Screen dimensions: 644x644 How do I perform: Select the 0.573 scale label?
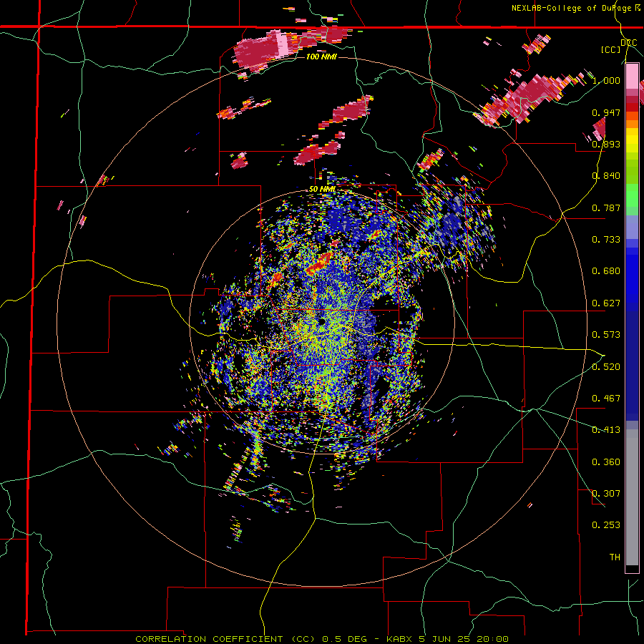[606, 335]
